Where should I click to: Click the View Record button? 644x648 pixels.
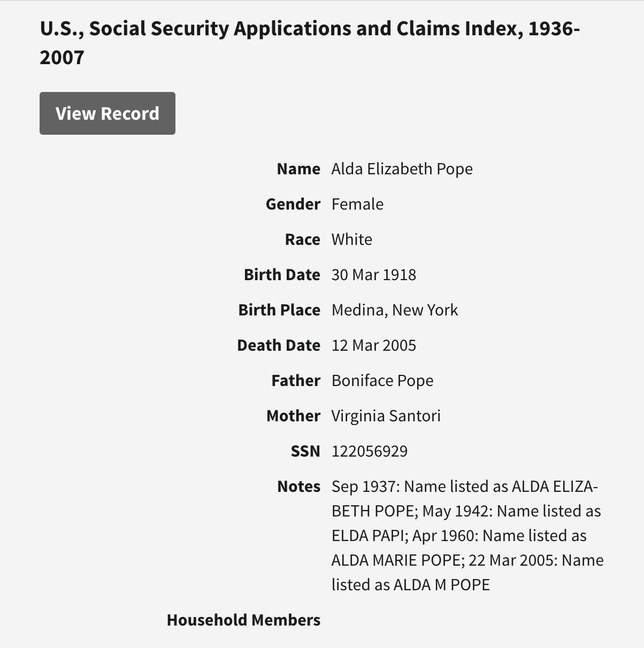[x=108, y=113]
